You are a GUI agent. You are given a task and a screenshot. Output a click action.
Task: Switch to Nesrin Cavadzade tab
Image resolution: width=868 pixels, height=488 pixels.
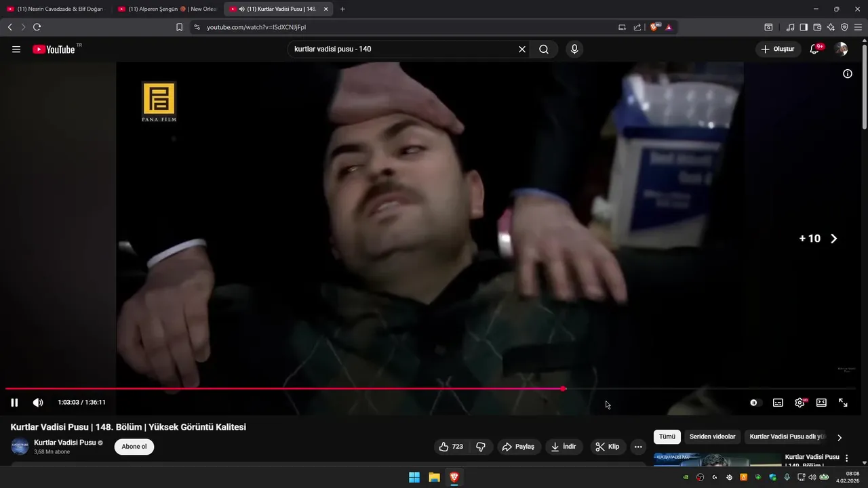[x=56, y=9]
